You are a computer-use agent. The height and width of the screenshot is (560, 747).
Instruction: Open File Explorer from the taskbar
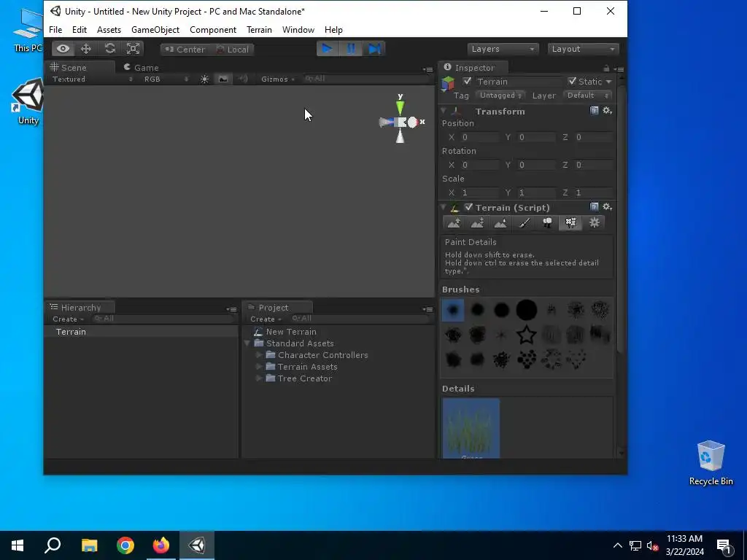89,545
